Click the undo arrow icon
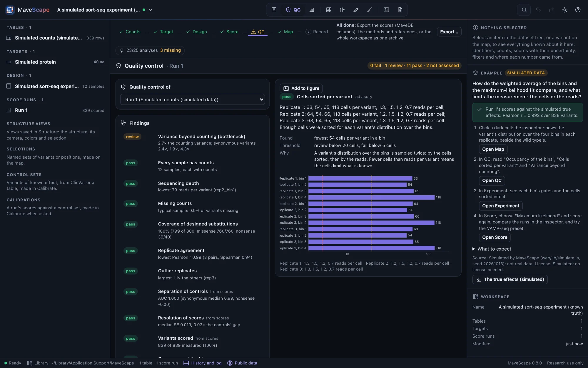Screen dimensions: 588x368 538,10
